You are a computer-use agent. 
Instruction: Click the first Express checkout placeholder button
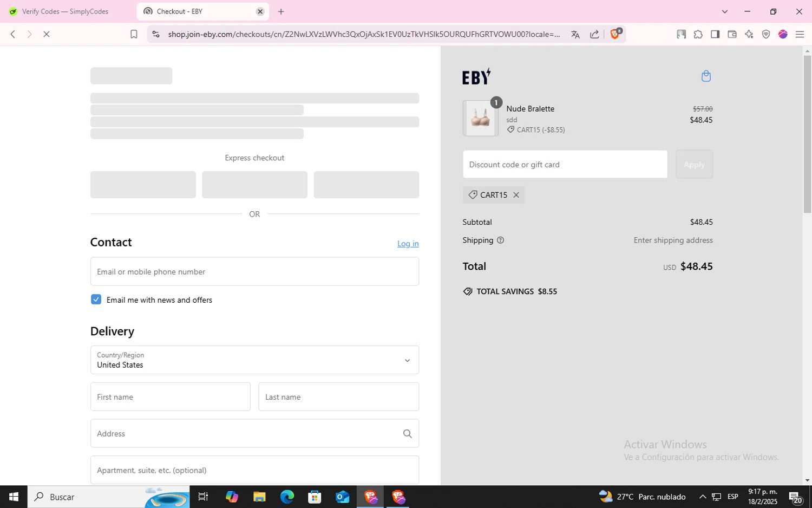point(143,185)
